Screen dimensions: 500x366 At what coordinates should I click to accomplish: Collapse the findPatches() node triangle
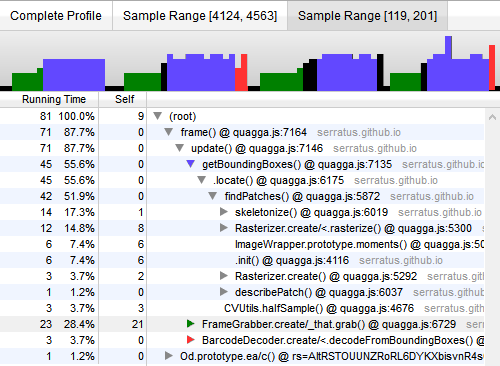213,196
